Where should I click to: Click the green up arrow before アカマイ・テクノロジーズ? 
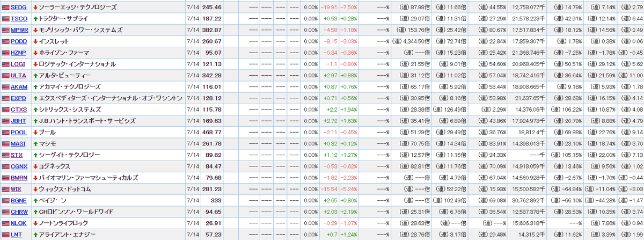point(35,86)
